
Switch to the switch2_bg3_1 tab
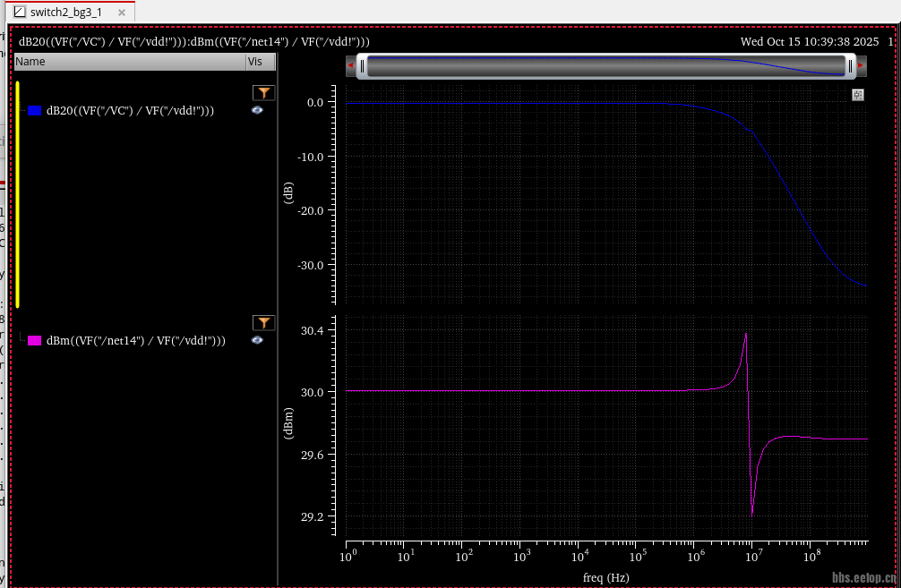point(66,12)
